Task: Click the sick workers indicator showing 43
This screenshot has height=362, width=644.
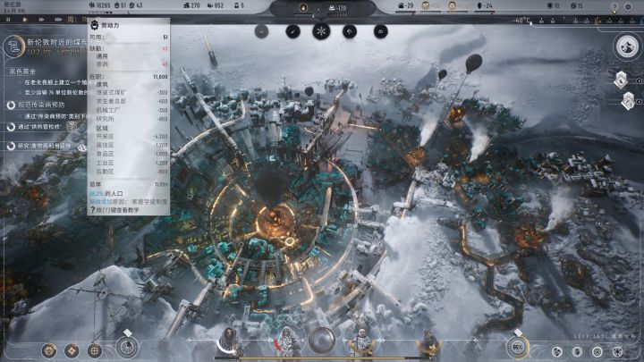Action: pyautogui.click(x=136, y=5)
